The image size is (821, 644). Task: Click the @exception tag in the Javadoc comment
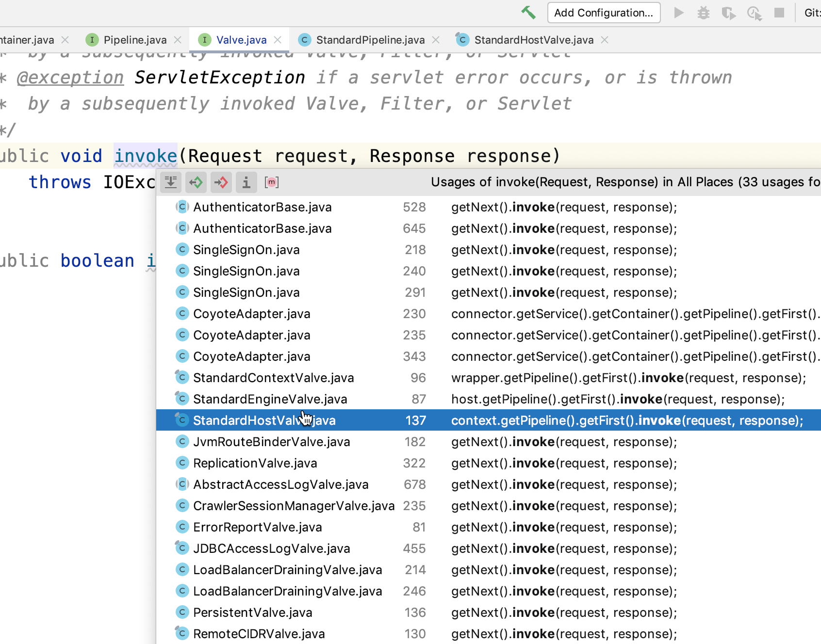click(70, 78)
